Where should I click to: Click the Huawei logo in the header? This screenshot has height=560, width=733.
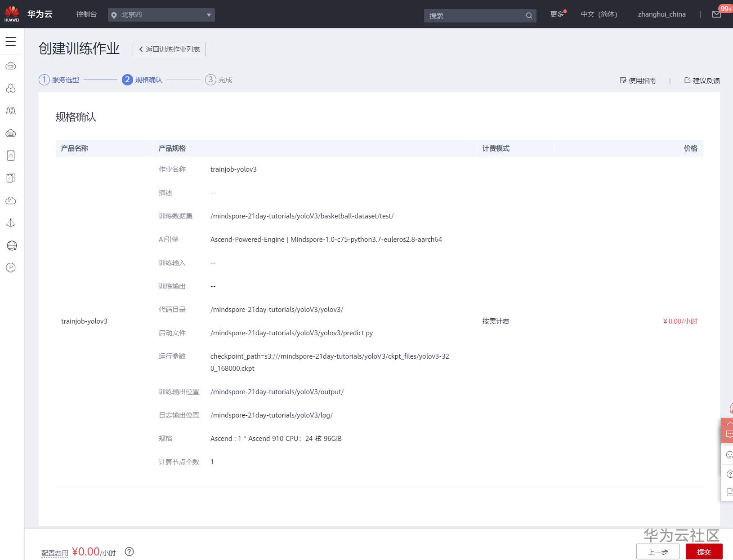tap(12, 14)
